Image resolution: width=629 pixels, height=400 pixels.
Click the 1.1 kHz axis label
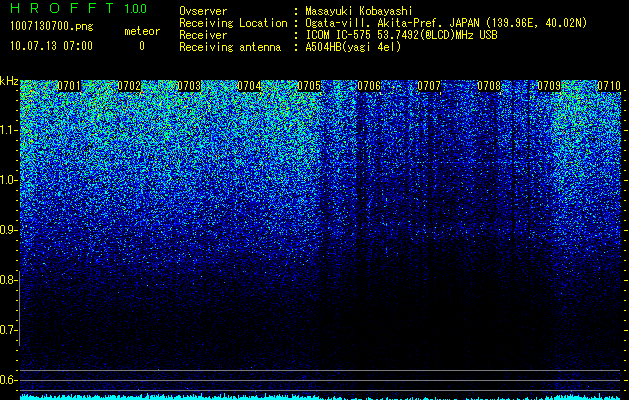click(x=9, y=130)
